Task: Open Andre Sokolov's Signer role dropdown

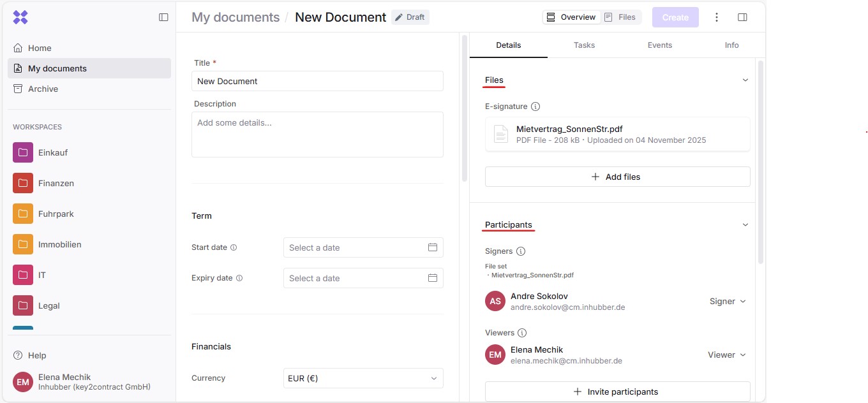Action: 728,301
